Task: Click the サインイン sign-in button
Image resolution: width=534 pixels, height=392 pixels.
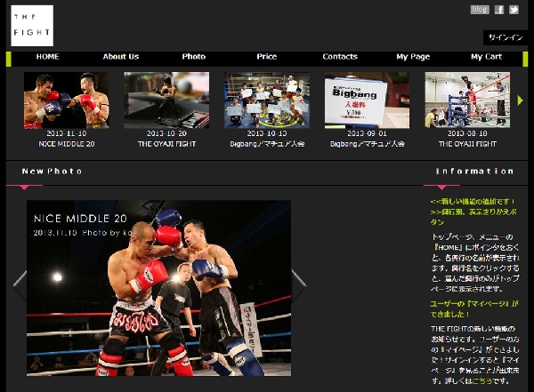Action: 506,37
